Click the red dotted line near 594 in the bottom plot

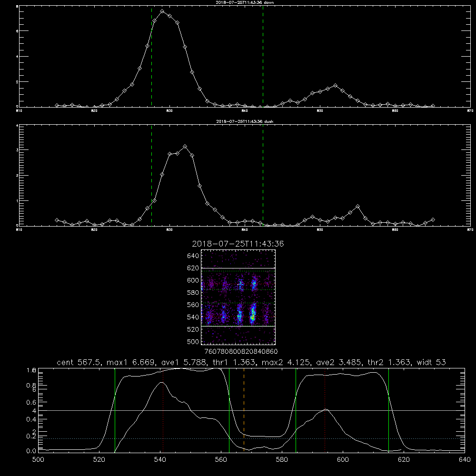pos(325,410)
